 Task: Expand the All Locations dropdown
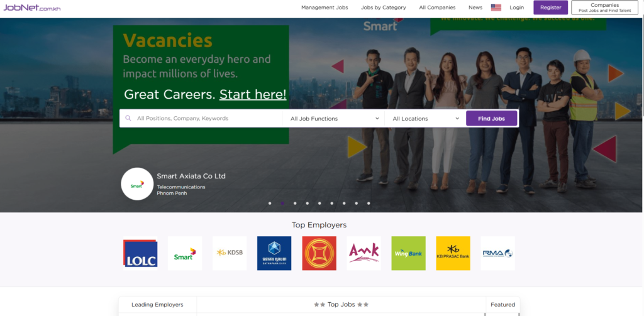tap(425, 118)
